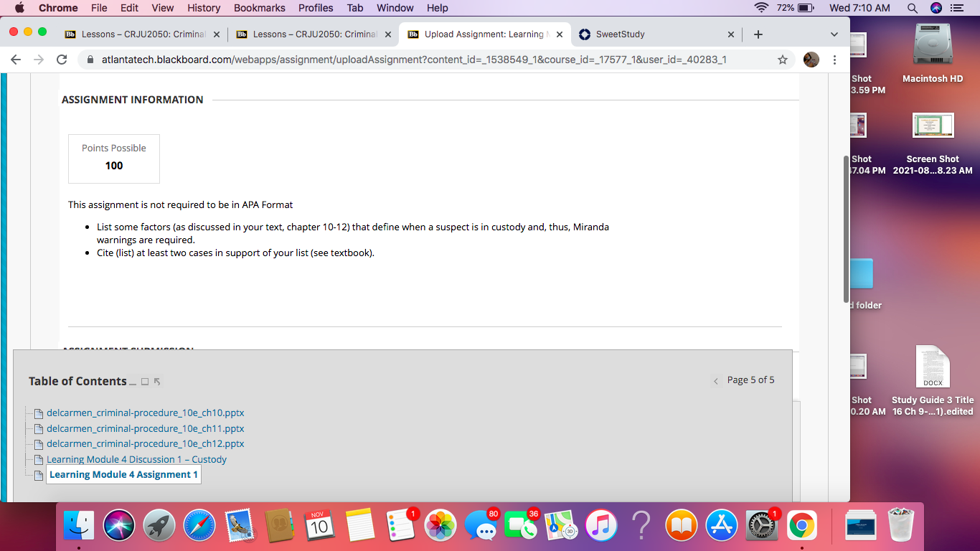Screen dimensions: 980x551
Task: Minimize the Table of Contents panel
Action: point(133,383)
